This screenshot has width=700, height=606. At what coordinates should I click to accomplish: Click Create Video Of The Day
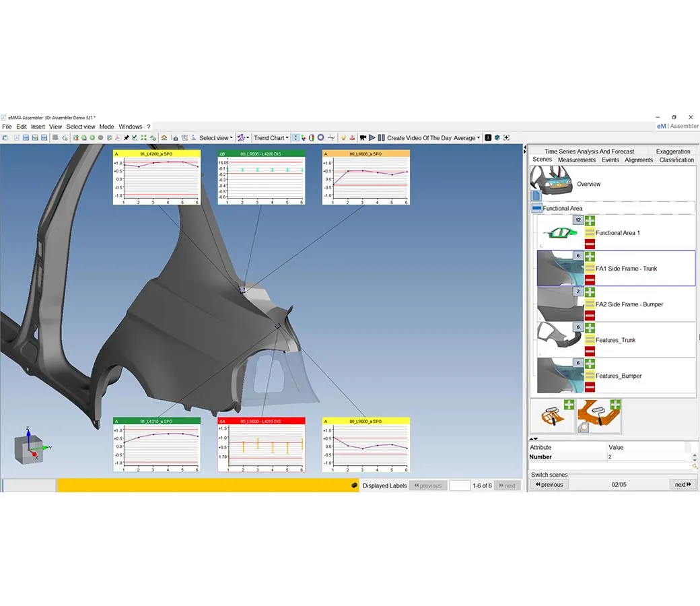[x=419, y=138]
